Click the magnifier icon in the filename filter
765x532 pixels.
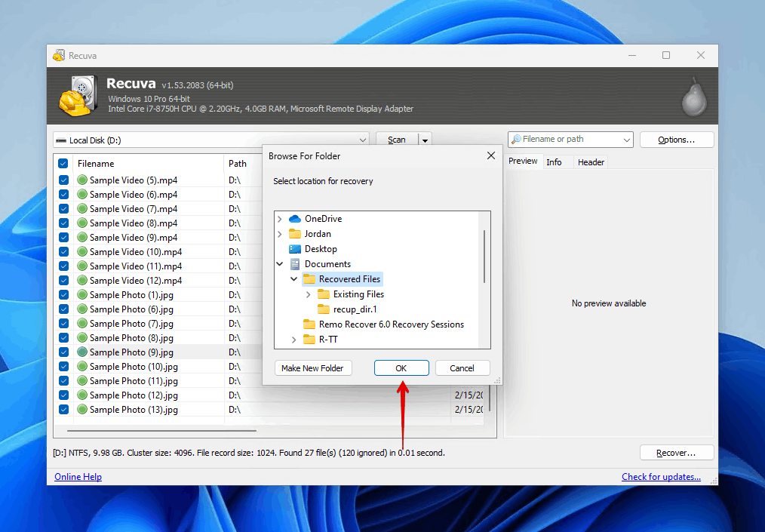point(516,140)
